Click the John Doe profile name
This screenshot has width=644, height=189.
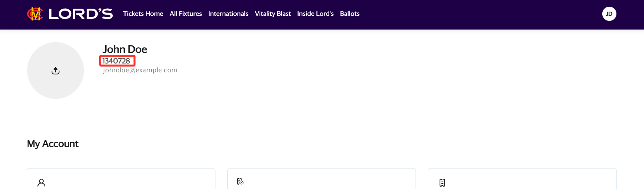click(x=124, y=49)
